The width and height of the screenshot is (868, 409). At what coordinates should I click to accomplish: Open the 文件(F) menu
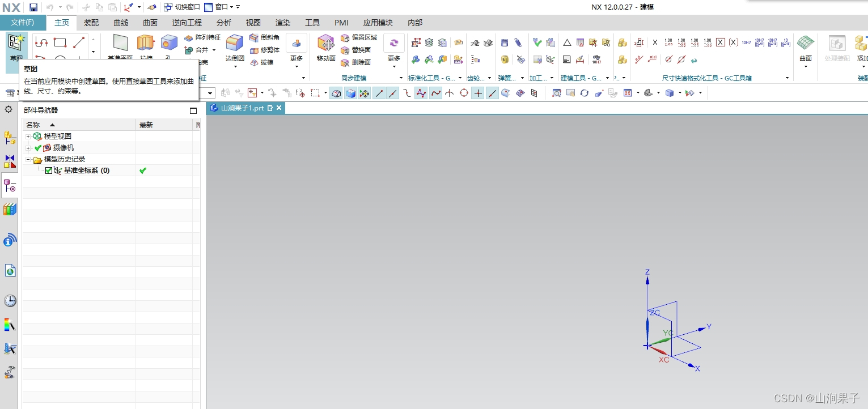[23, 23]
